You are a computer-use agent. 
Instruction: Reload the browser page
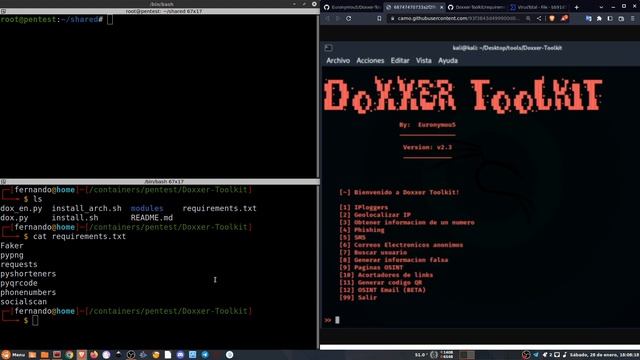pyautogui.click(x=349, y=18)
